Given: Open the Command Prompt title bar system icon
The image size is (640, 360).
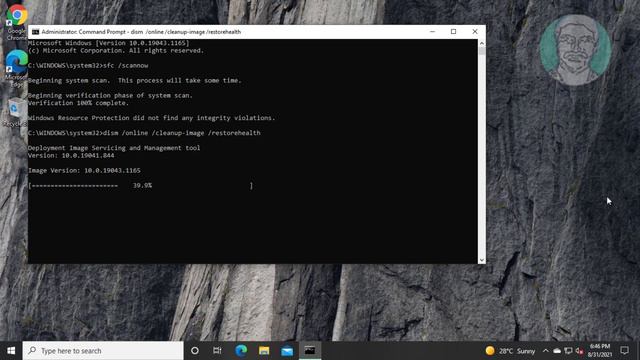Looking at the screenshot, I should [36, 32].
